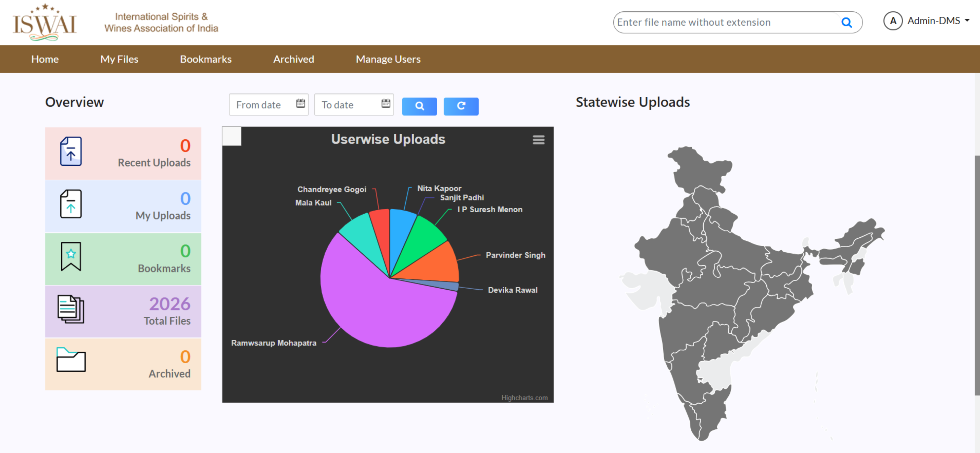980x453 pixels.
Task: Click the Mala Kaul chart label
Action: (x=313, y=203)
